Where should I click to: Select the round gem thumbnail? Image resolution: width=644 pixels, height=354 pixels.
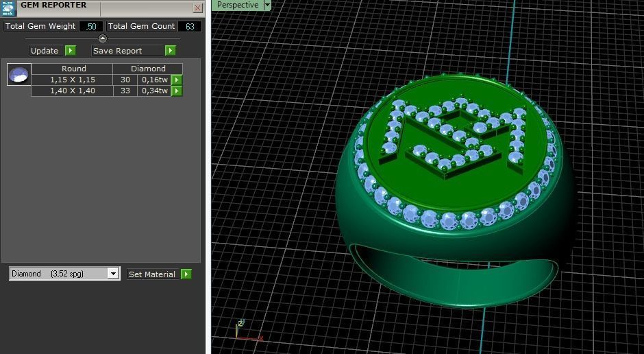(x=19, y=74)
